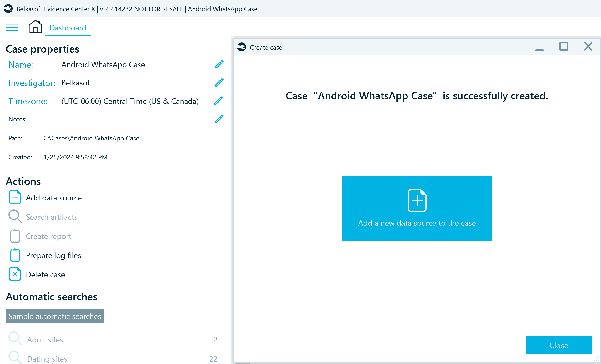This screenshot has height=364, width=601.
Task: Click the resize grip of Create case dialog
Action: [597, 359]
